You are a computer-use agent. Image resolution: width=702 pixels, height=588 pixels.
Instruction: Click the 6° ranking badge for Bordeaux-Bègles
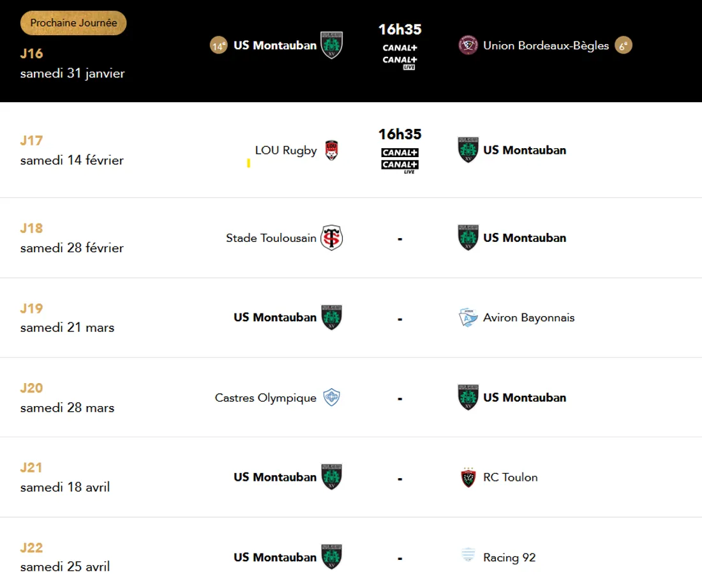[624, 45]
